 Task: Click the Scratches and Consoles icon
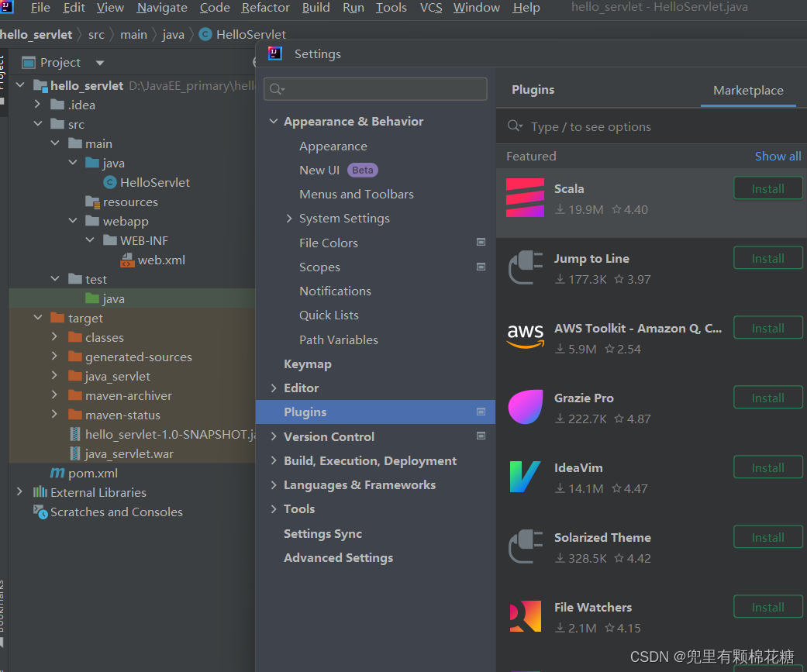point(40,512)
